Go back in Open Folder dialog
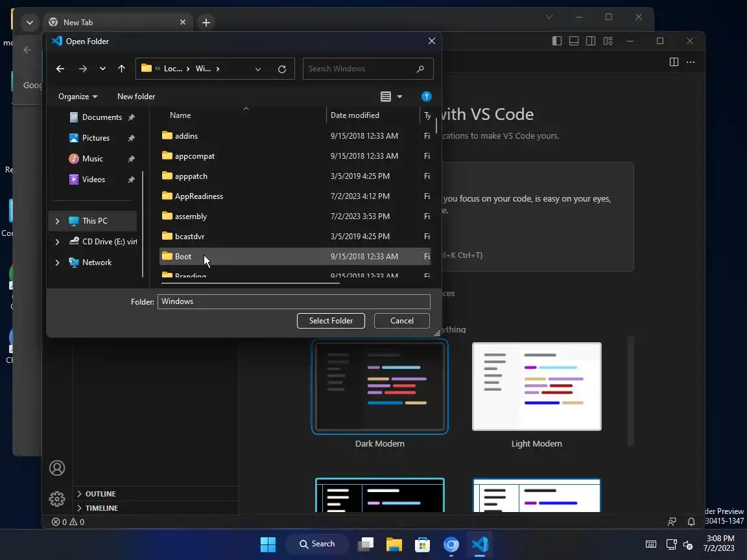Image resolution: width=747 pixels, height=560 pixels. point(60,69)
